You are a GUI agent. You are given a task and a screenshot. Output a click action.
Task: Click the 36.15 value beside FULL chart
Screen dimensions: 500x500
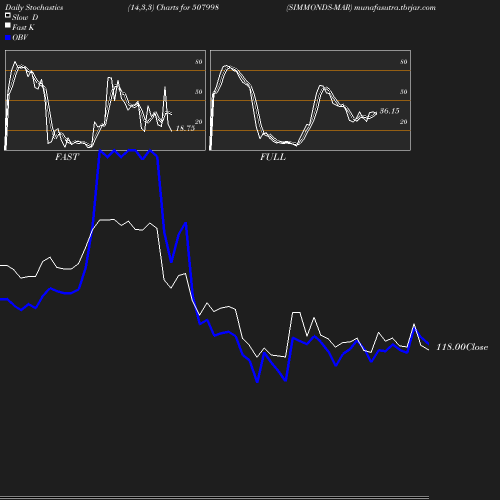(x=389, y=111)
